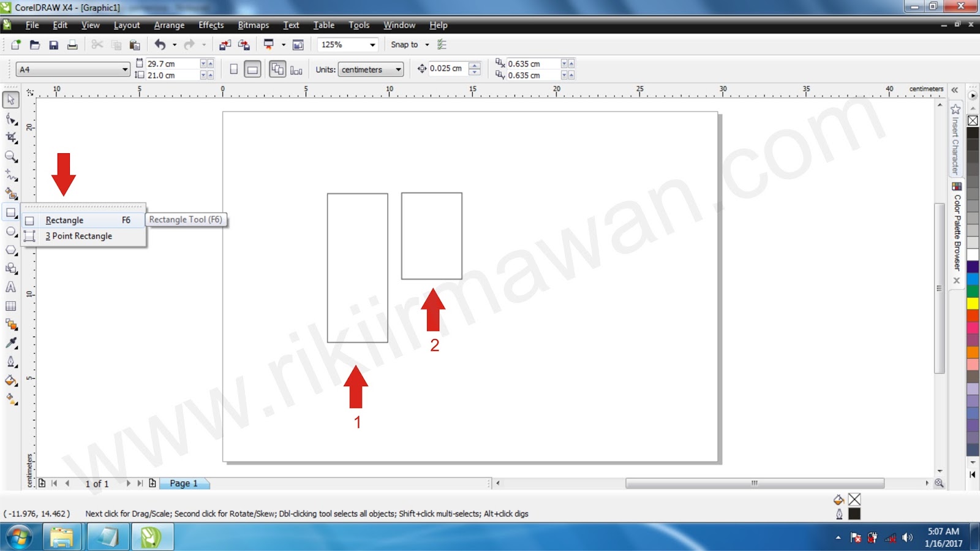Open the Bitmaps menu

pos(254,25)
